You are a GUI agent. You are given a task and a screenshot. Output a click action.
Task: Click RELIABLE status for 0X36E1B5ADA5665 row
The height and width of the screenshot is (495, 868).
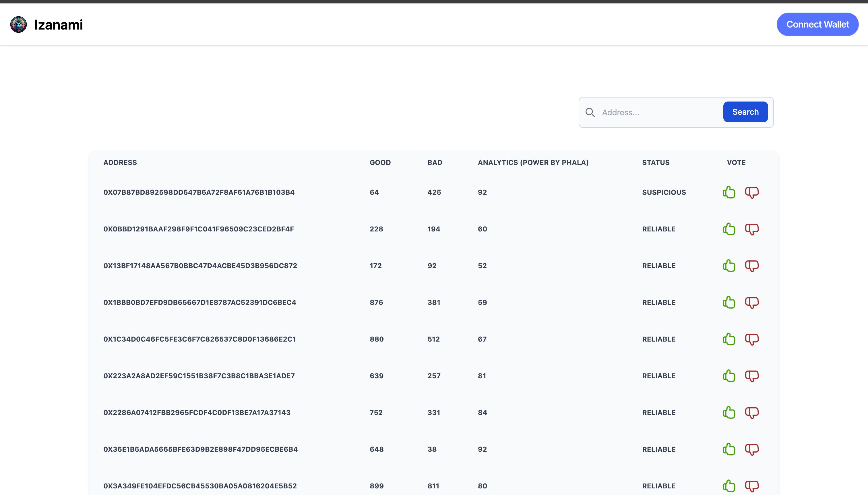click(659, 449)
